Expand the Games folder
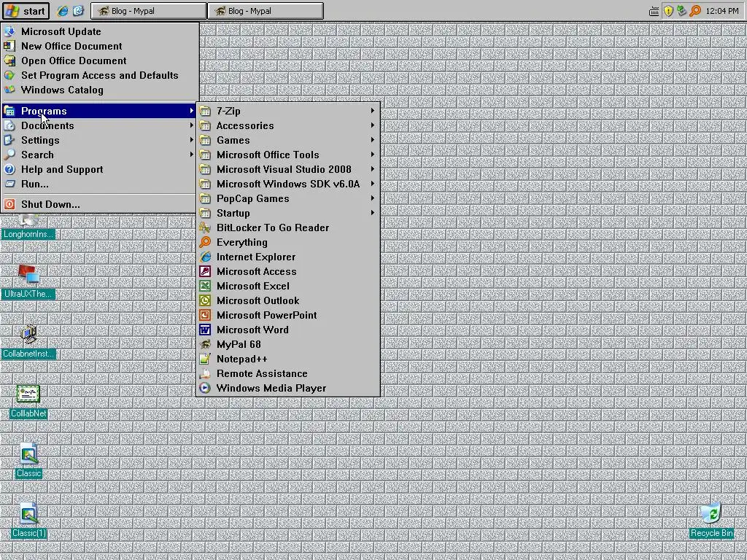The width and height of the screenshot is (747, 560). click(287, 140)
